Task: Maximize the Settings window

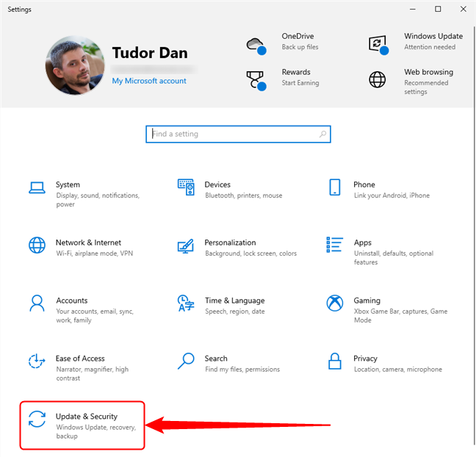Action: pos(438,9)
